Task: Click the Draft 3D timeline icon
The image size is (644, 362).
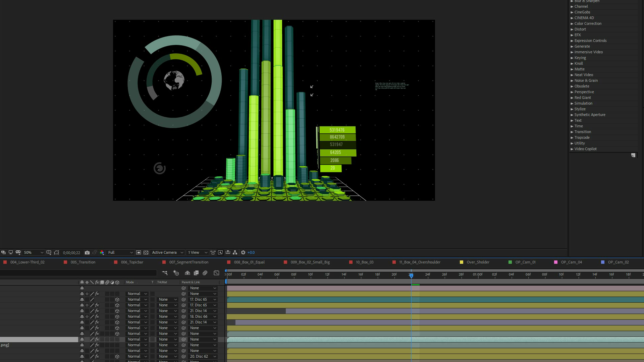Action: pos(176,273)
